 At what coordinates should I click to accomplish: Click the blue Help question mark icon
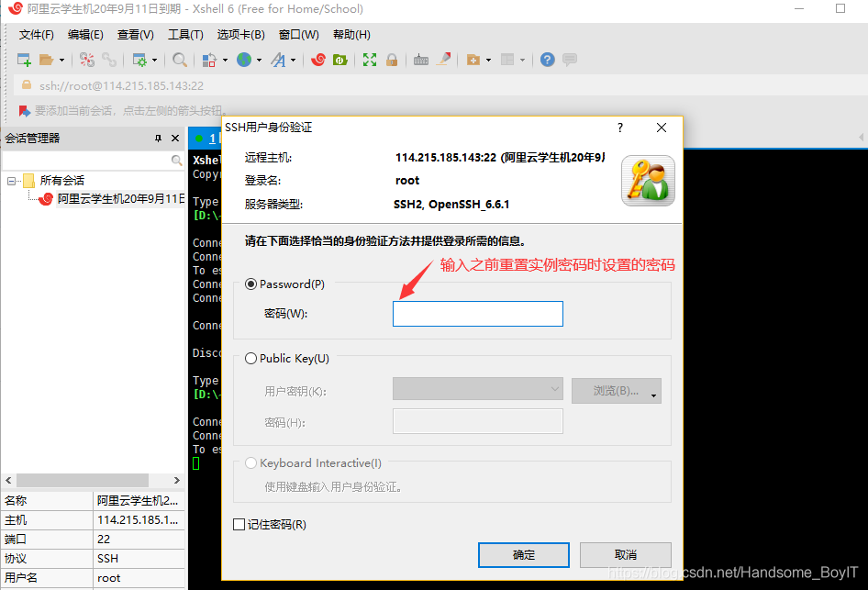point(548,60)
